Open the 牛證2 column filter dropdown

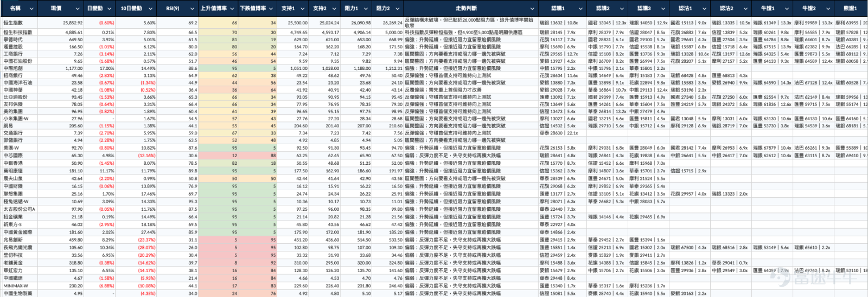[x=828, y=9]
